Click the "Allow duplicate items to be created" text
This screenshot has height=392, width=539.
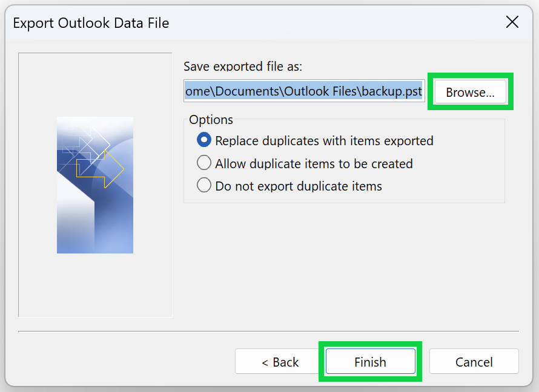click(314, 163)
